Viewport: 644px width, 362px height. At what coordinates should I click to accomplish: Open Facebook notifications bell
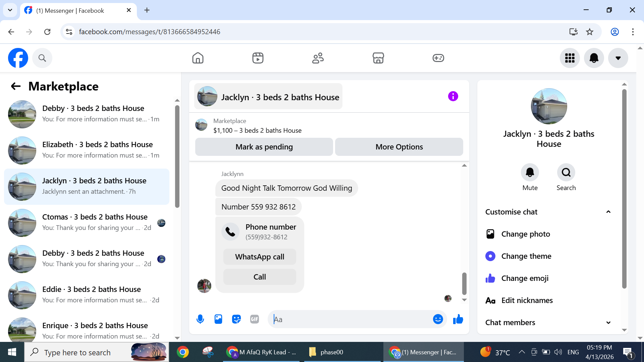coord(594,58)
